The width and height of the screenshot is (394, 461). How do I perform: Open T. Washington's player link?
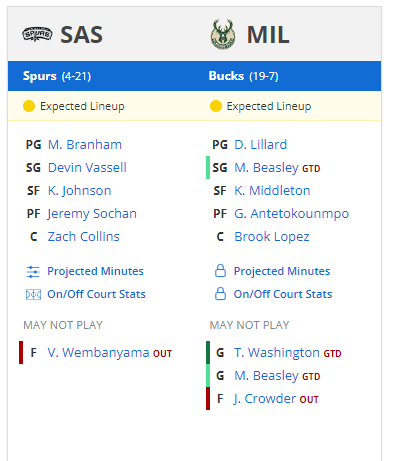tap(277, 353)
